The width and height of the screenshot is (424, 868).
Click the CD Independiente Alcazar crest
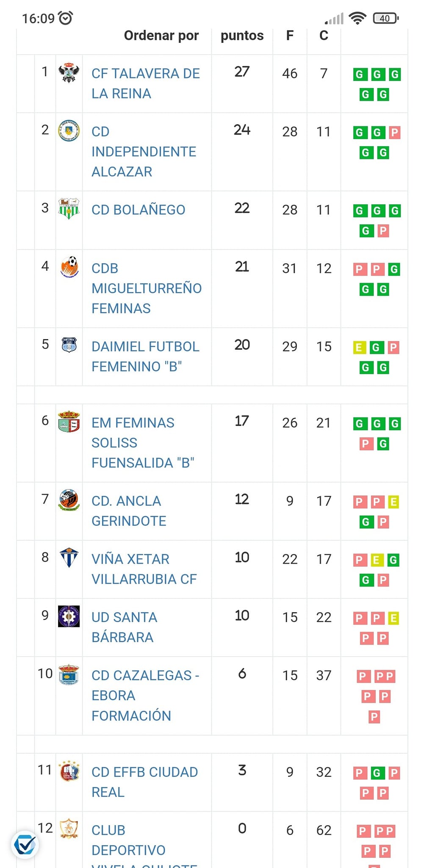pos(69,131)
